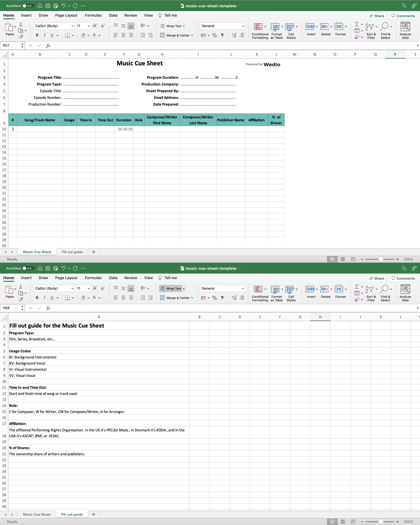Click Undo arrow in top window

64,6
